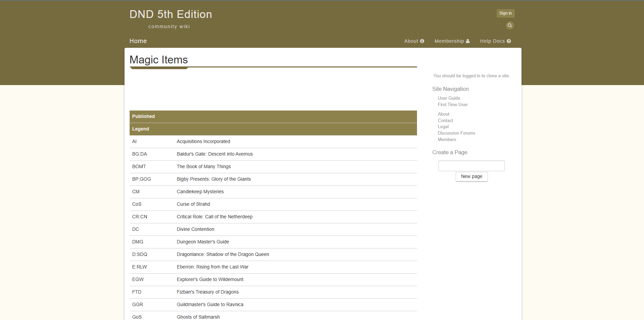Select Fizban's Treasury of Dragons entry
This screenshot has height=320, width=644.
[208, 292]
